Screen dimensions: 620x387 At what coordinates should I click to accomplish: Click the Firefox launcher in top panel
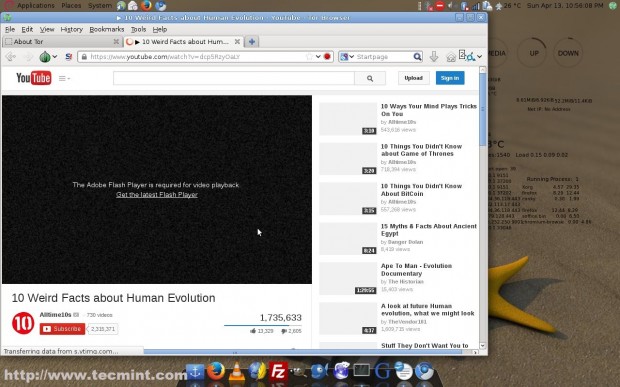pyautogui.click(x=146, y=6)
